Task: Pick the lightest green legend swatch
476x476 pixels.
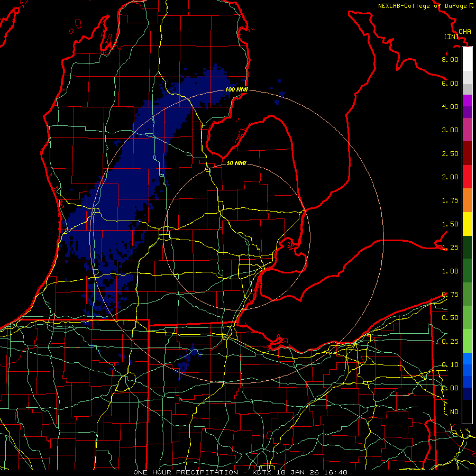Action: 467,341
